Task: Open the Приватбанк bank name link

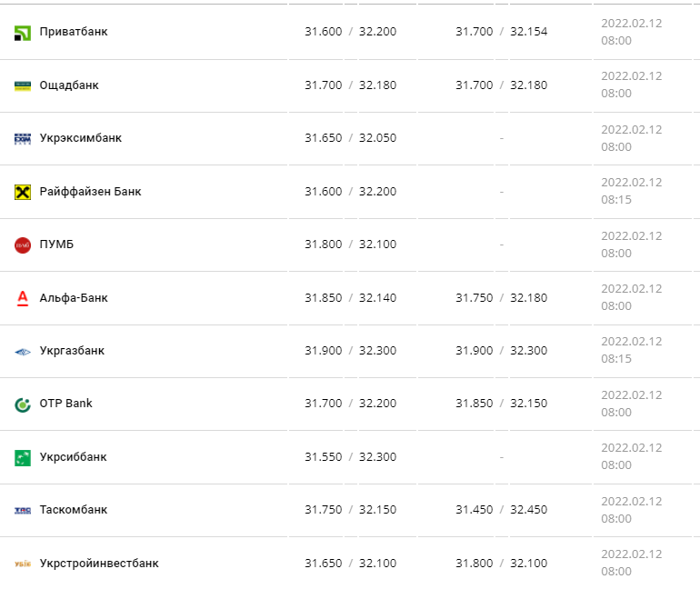Action: point(74,32)
